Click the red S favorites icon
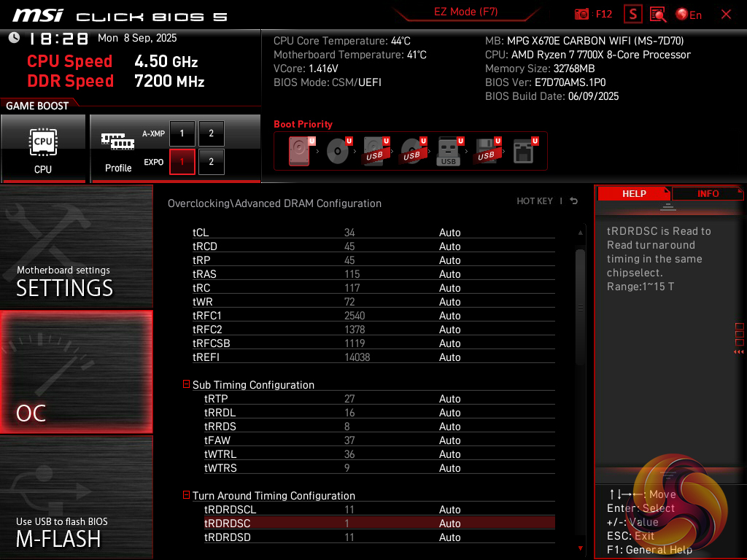The height and width of the screenshot is (560, 747). [x=632, y=15]
